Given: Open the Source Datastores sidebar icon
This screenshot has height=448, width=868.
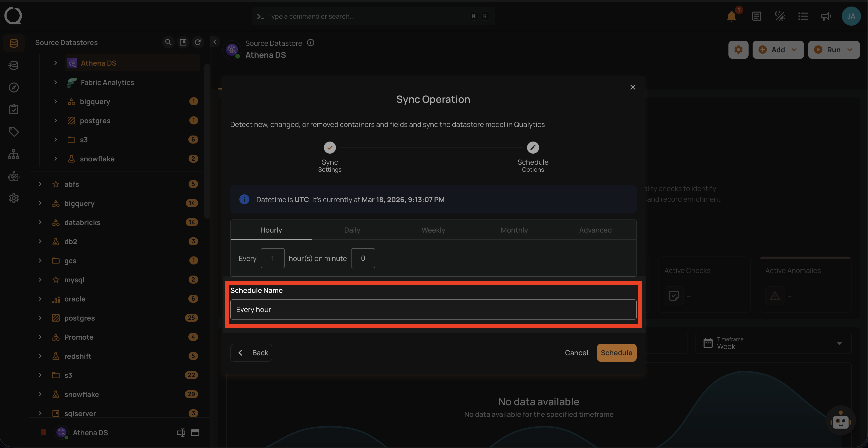Looking at the screenshot, I should [x=14, y=43].
